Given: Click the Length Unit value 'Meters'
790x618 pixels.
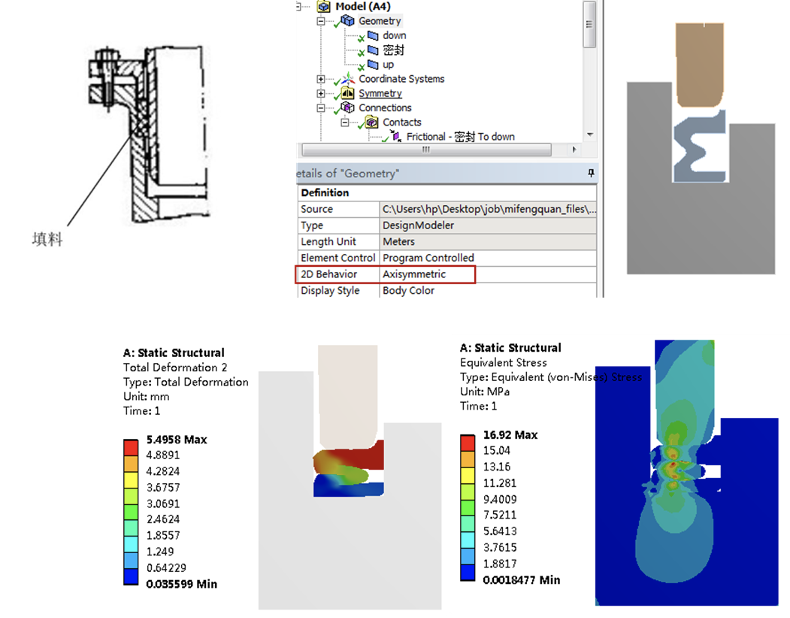Looking at the screenshot, I should point(488,242).
